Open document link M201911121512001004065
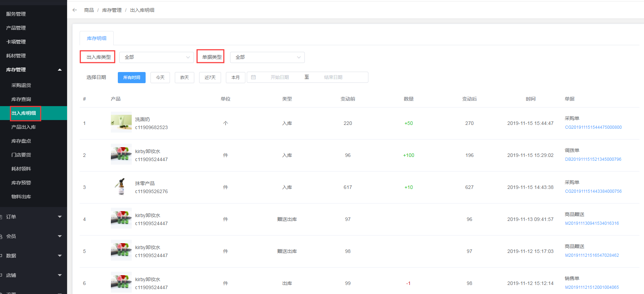 592,287
